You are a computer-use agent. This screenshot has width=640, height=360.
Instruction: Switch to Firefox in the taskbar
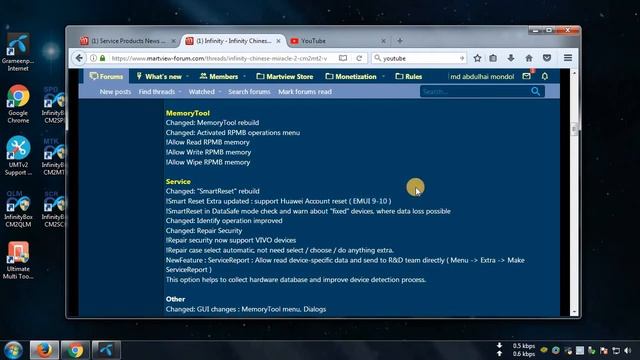pyautogui.click(x=44, y=350)
